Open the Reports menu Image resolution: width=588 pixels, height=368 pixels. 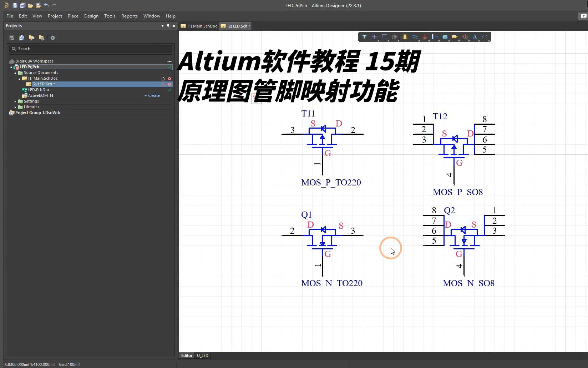129,16
